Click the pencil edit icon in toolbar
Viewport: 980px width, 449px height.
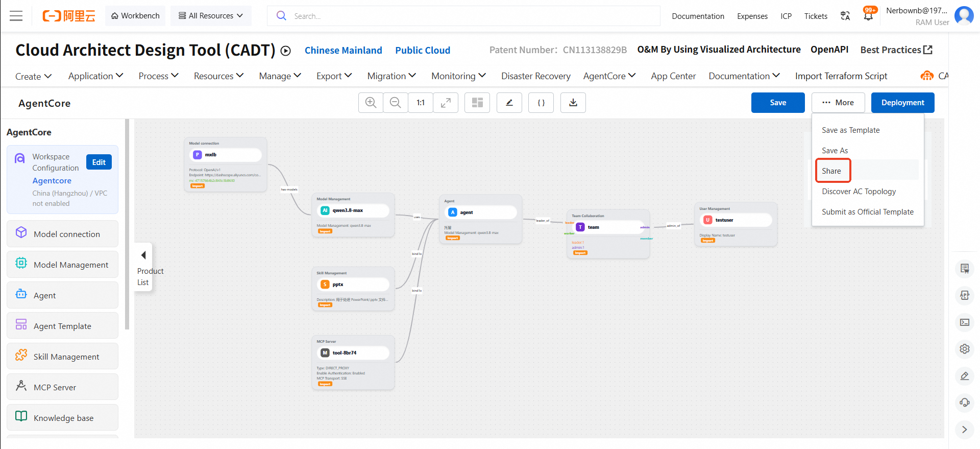509,103
